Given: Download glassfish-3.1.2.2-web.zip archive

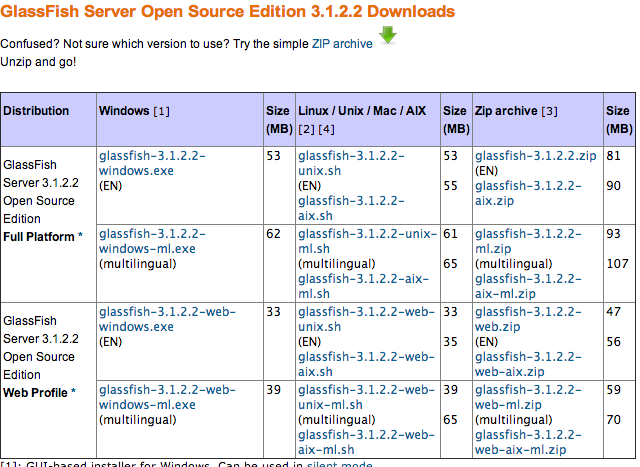Looking at the screenshot, I should (528, 319).
